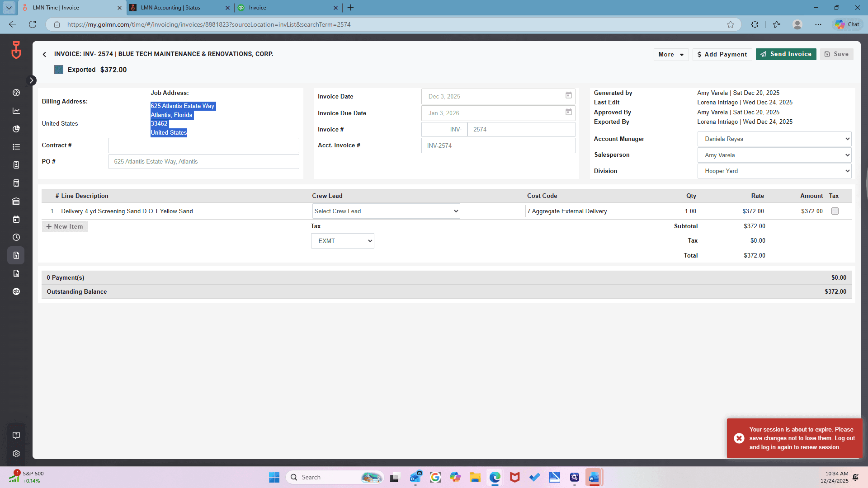Open File Explorer from taskbar
The width and height of the screenshot is (868, 488).
(x=475, y=477)
